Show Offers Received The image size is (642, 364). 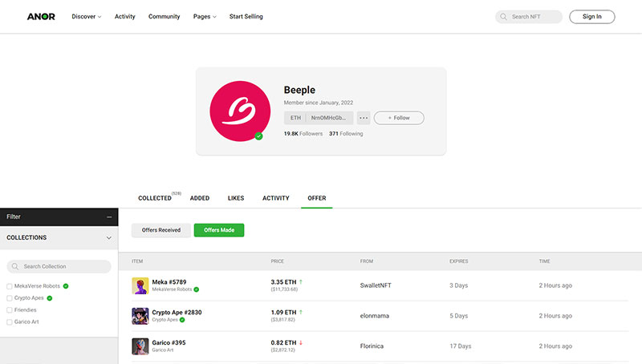point(161,230)
